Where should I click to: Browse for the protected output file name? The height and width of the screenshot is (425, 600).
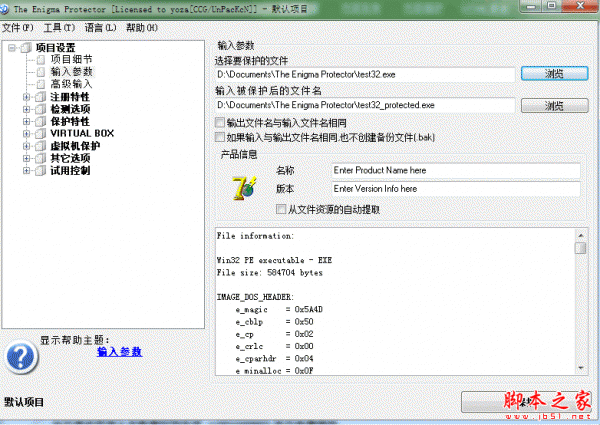pyautogui.click(x=554, y=106)
